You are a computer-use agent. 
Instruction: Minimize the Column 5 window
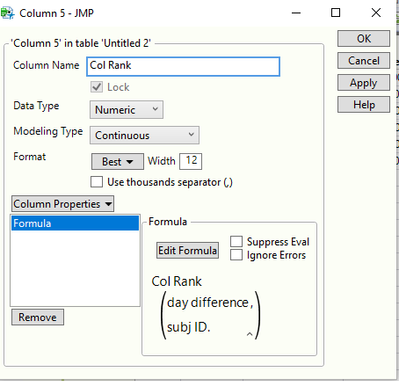296,13
